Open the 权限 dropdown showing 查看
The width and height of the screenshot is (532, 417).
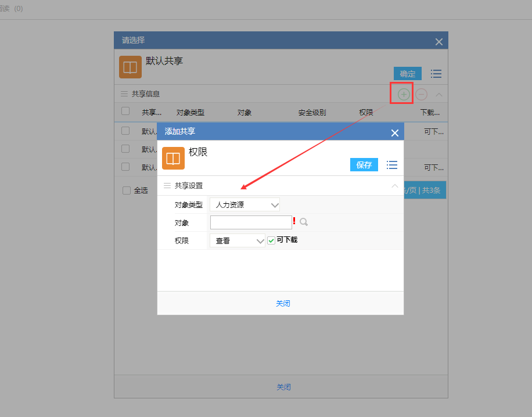click(x=238, y=240)
